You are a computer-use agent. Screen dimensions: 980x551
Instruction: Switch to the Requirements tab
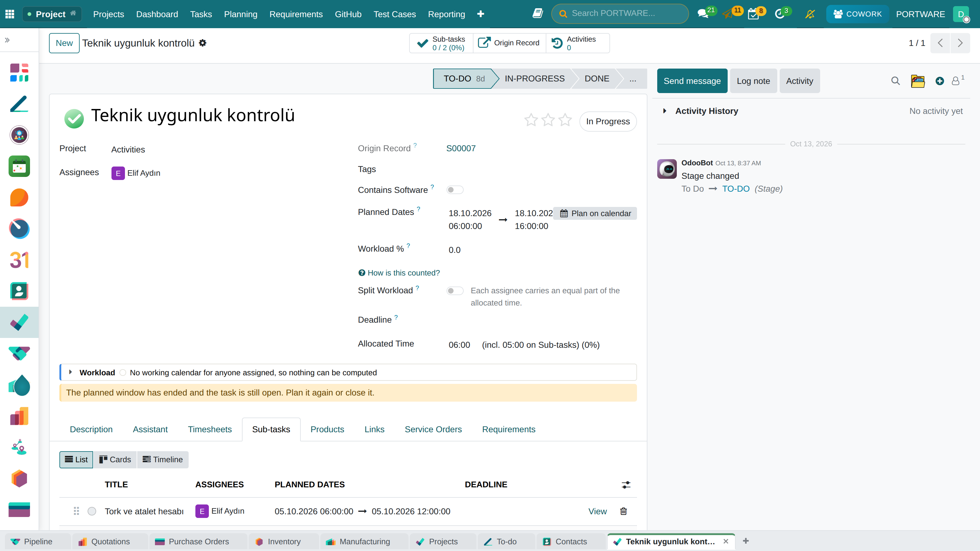(509, 429)
